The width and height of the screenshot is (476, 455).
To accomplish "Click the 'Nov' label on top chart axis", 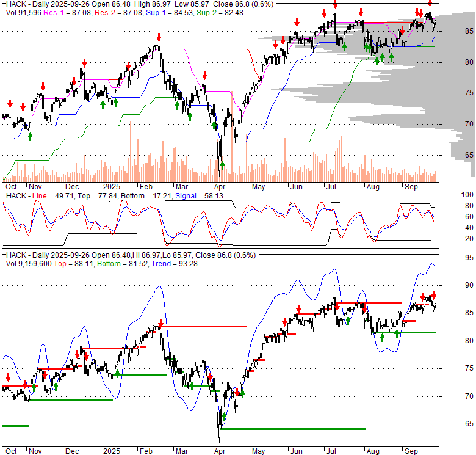I will tap(35, 187).
